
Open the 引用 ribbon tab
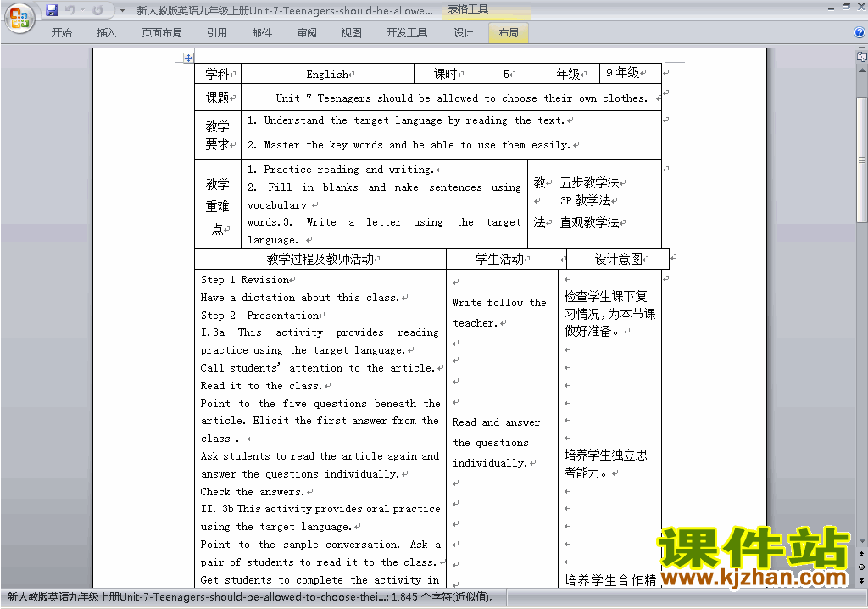click(217, 33)
